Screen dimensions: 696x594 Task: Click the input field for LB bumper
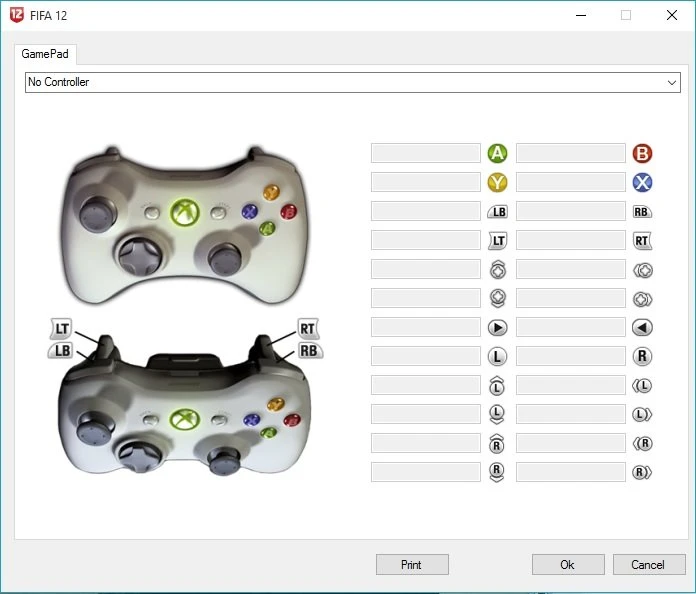point(426,211)
